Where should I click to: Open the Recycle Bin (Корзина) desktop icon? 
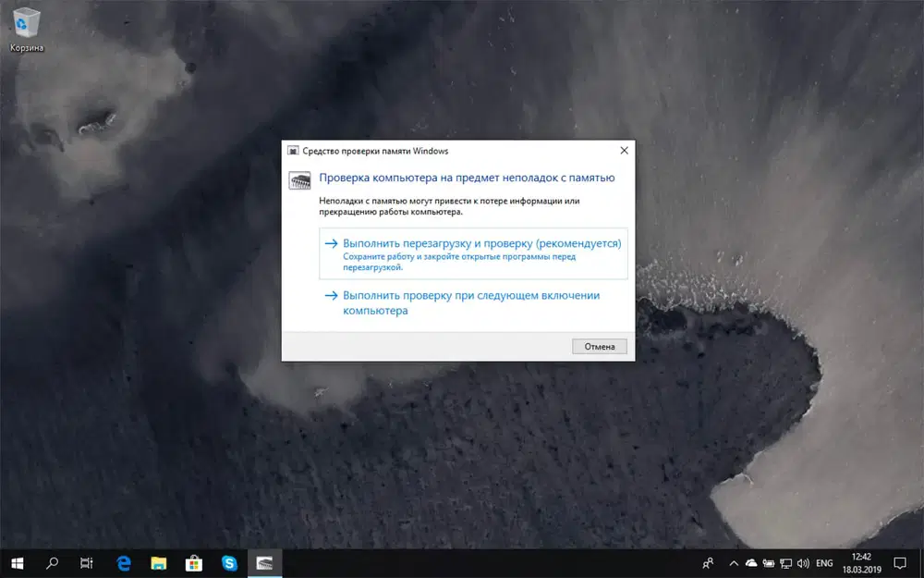27,30
